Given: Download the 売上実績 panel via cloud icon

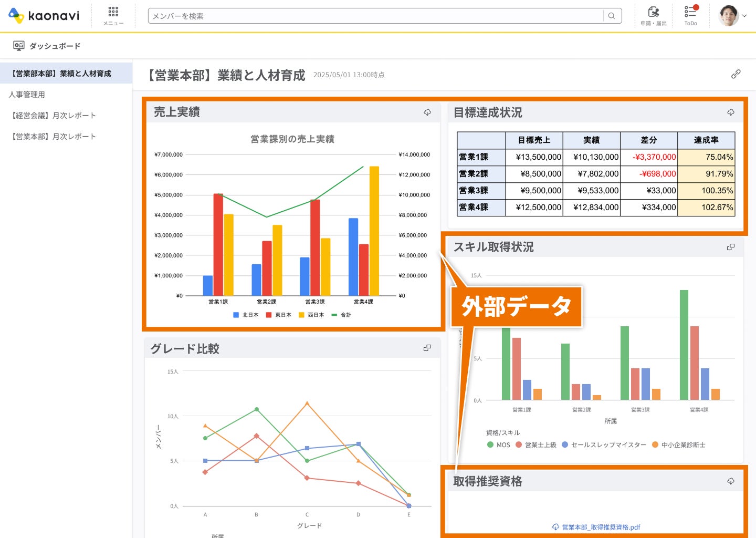Looking at the screenshot, I should (427, 112).
